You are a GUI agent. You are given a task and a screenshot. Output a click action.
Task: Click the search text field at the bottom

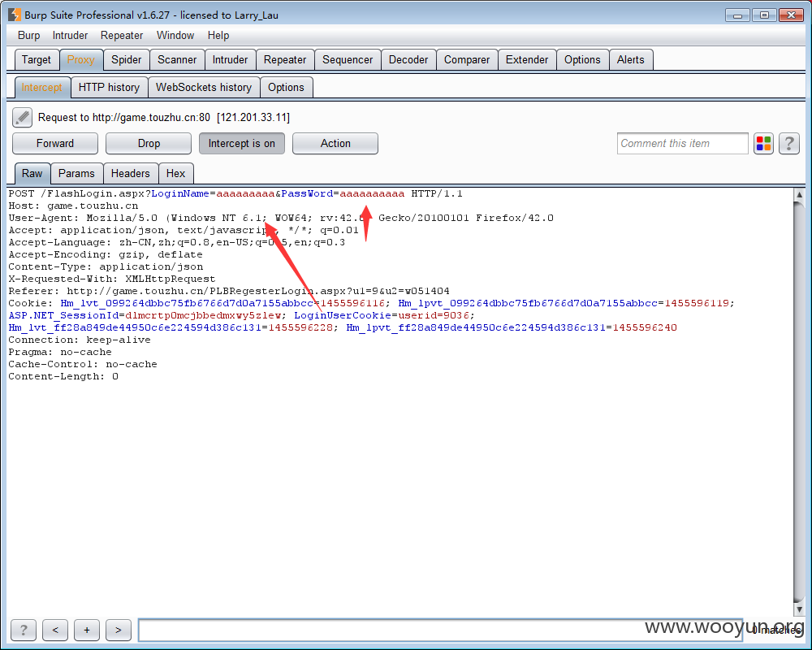tap(440, 630)
